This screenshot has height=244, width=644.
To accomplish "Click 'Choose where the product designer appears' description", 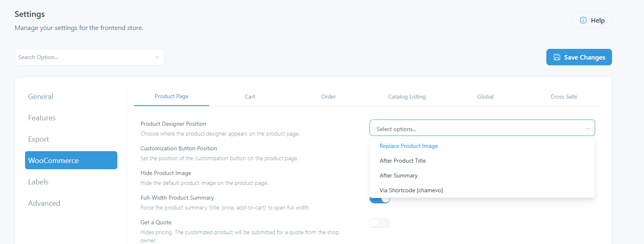I will [220, 134].
